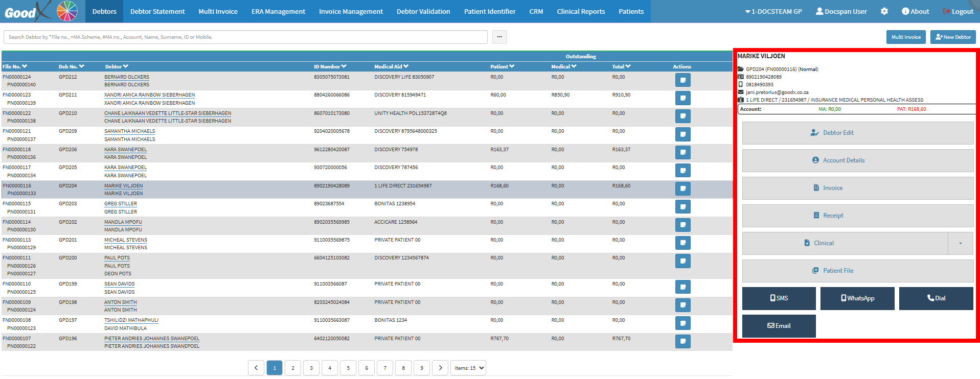Open action icon for Greg Stiller row
980x379 pixels.
coord(682,207)
